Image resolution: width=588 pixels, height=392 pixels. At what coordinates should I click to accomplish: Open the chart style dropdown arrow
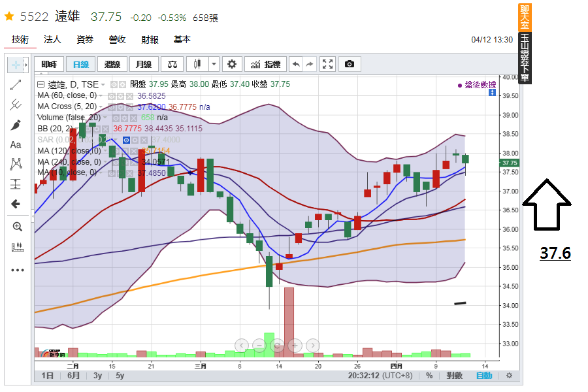point(214,64)
